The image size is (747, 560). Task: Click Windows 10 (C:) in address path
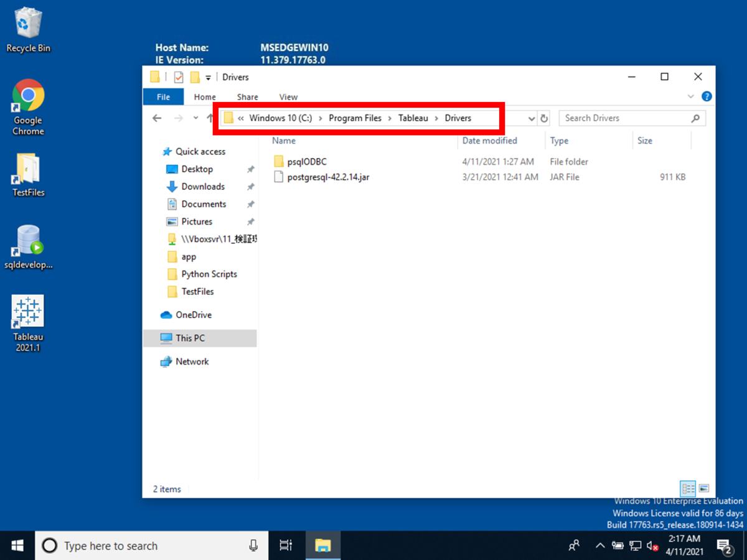click(x=281, y=118)
